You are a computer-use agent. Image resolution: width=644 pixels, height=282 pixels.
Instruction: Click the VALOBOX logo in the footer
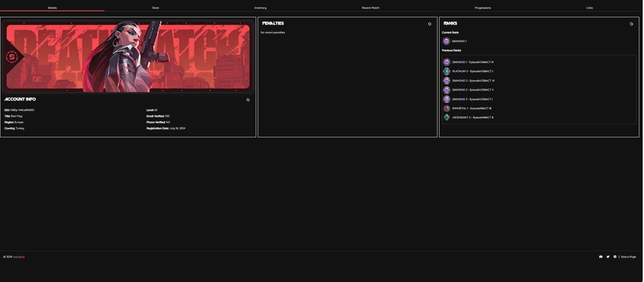tap(19, 257)
